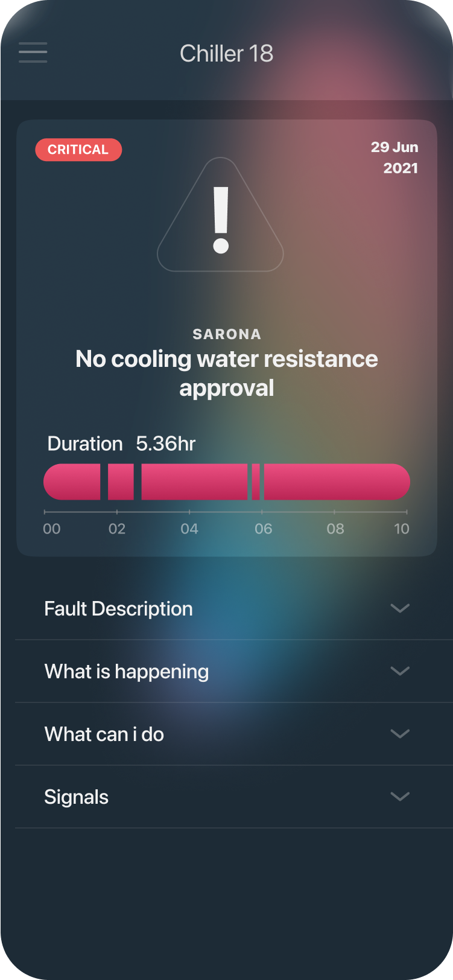Viewport: 453px width, 980px height.
Task: Click the 02 timeline axis marker
Action: click(117, 529)
